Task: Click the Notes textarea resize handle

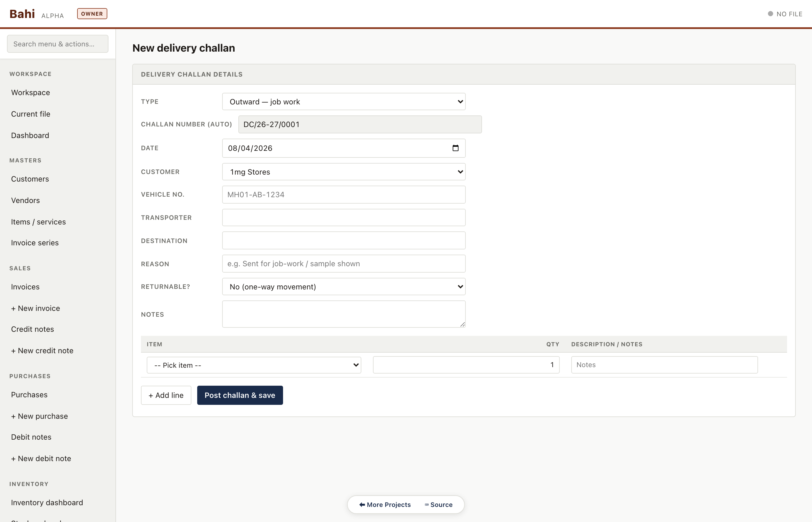Action: 462,325
